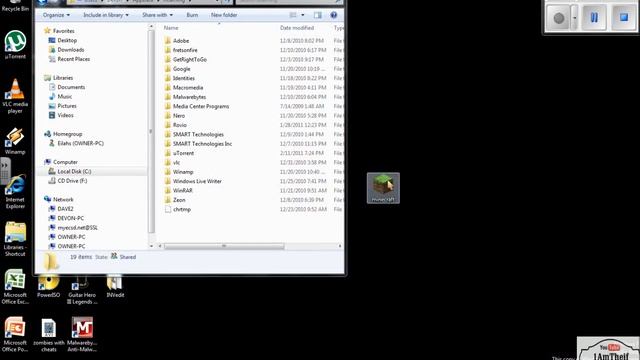Open the view options dropdown arrow
Viewport: 640px width, 360px height.
(x=302, y=15)
